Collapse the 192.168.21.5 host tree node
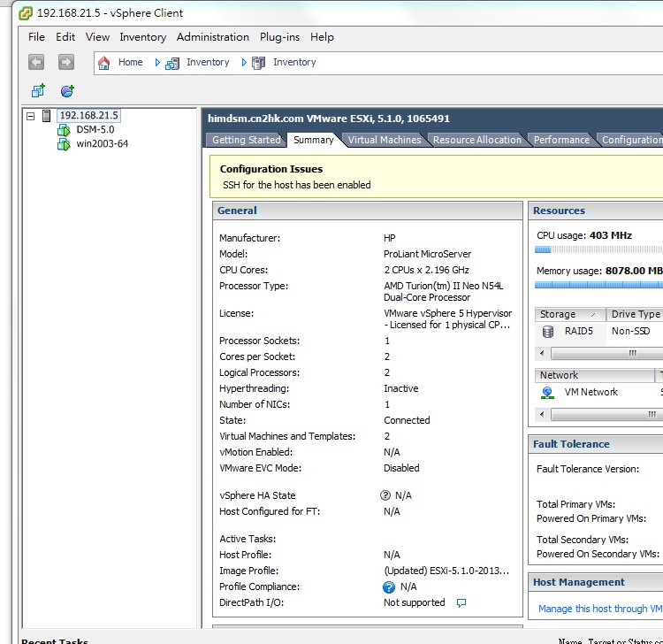Screen dimensions: 663x644 coord(30,116)
